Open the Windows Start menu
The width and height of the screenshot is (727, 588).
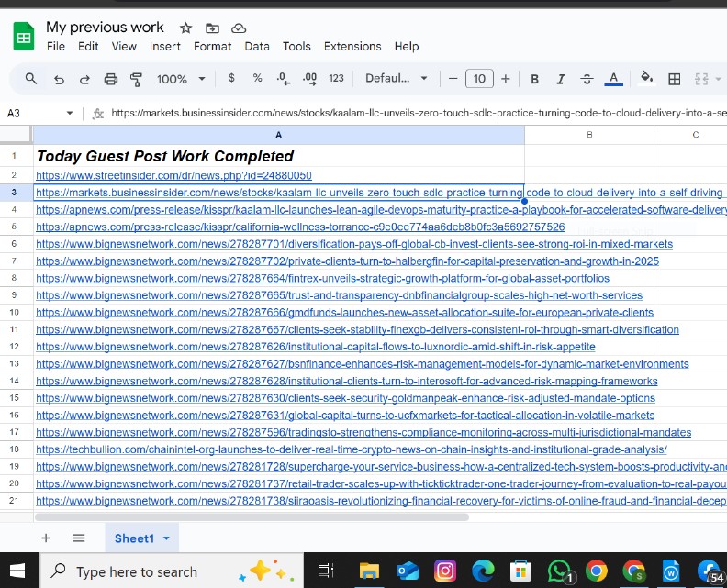[x=17, y=571]
